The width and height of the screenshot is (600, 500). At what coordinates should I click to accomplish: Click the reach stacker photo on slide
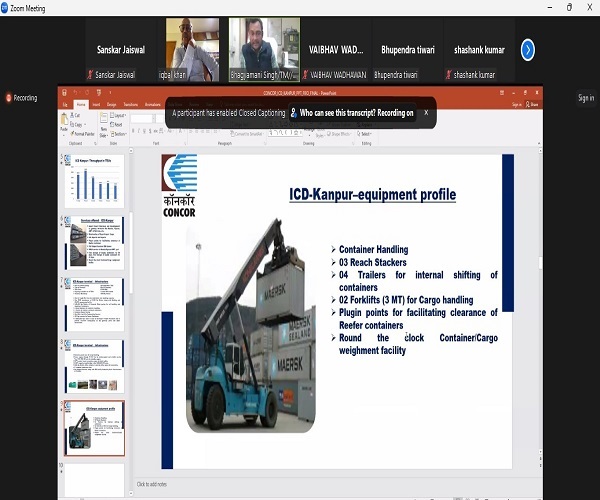click(x=251, y=325)
